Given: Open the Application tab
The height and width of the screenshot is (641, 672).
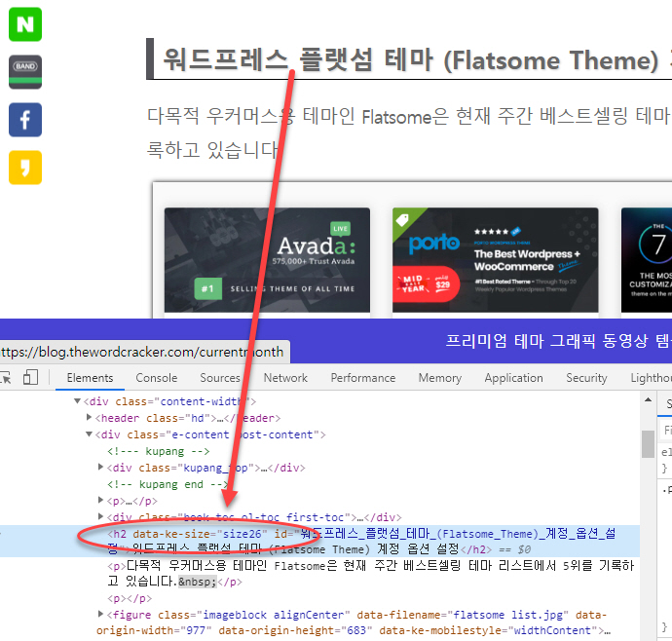Looking at the screenshot, I should (513, 378).
